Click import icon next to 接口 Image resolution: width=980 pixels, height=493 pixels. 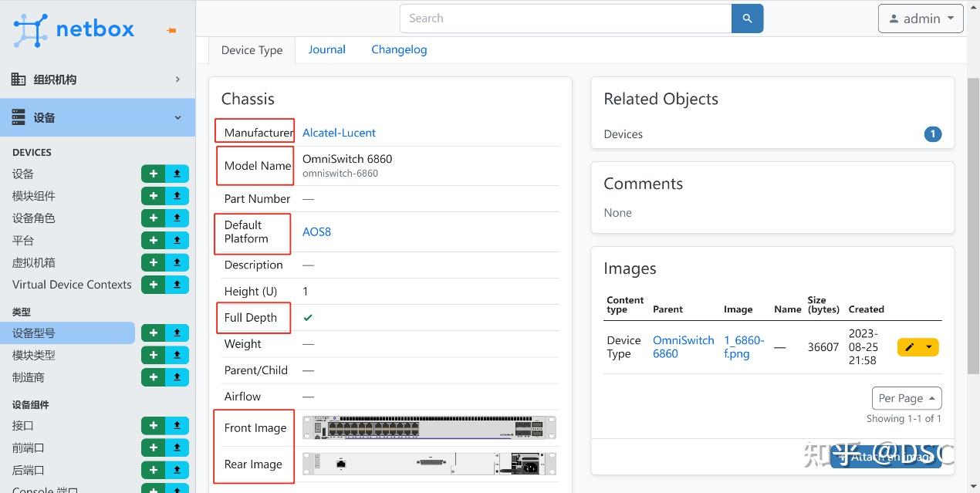pos(177,425)
